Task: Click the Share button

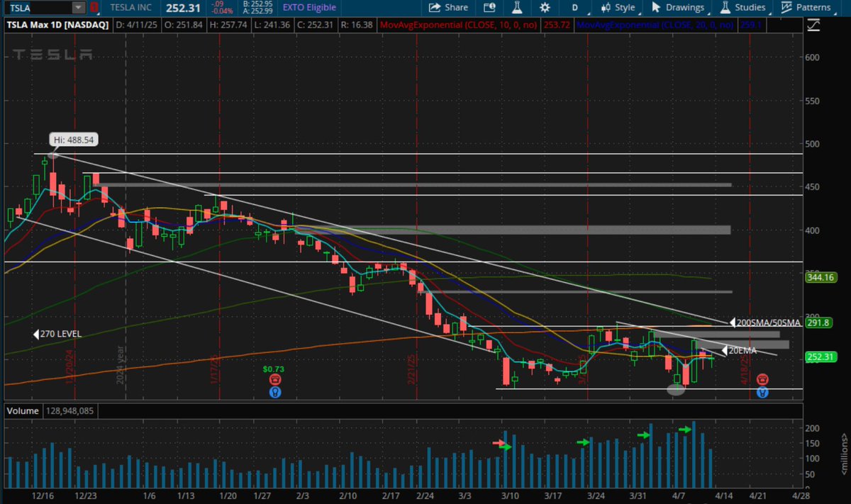Action: click(447, 8)
